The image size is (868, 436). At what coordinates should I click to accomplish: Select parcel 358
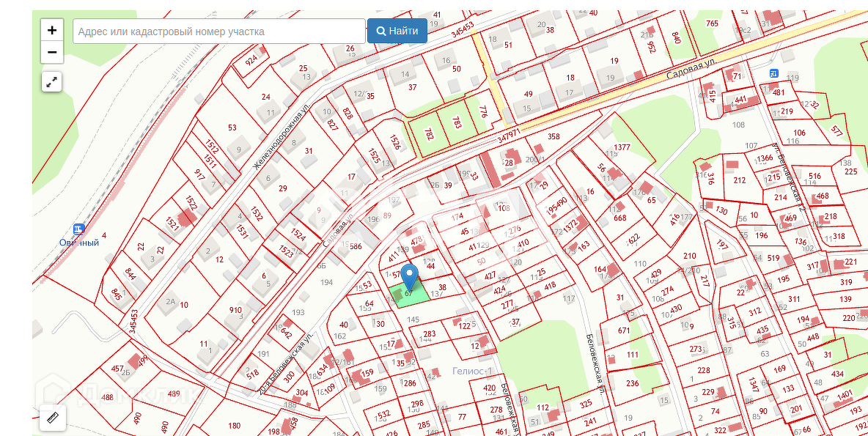553,136
